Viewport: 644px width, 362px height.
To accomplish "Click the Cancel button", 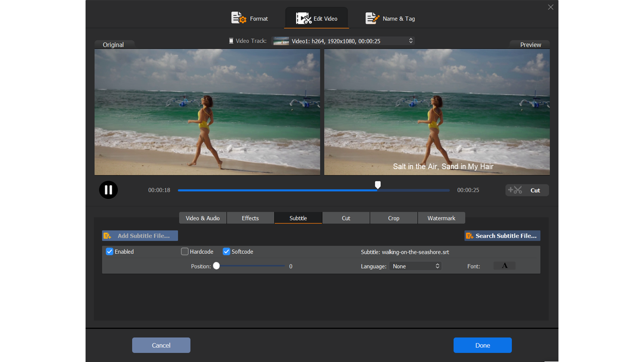I will click(x=161, y=345).
